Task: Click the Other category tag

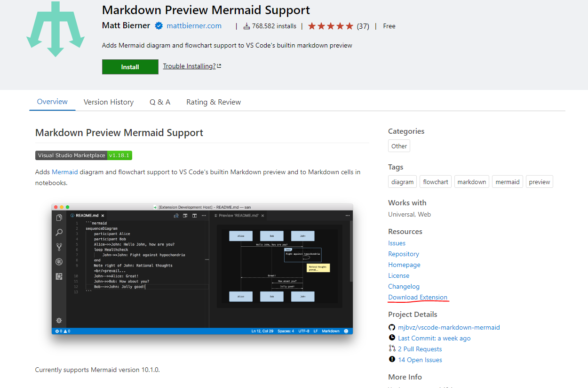Action: 399,146
